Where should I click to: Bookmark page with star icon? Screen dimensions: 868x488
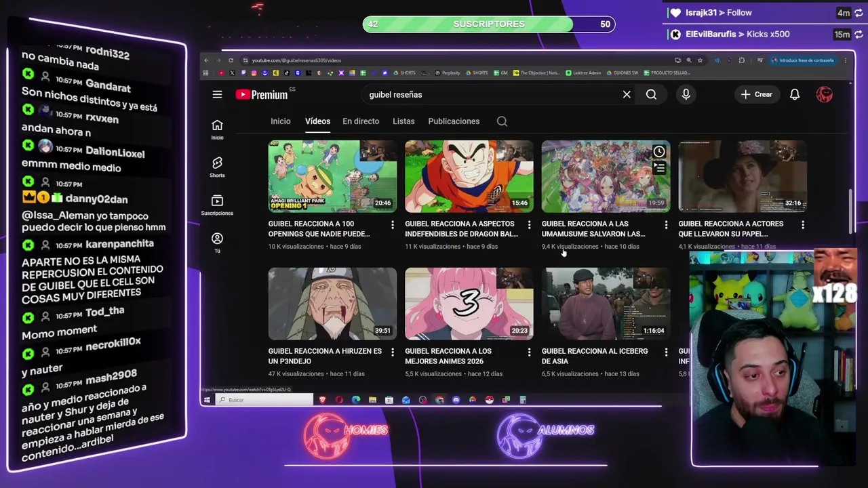click(700, 60)
